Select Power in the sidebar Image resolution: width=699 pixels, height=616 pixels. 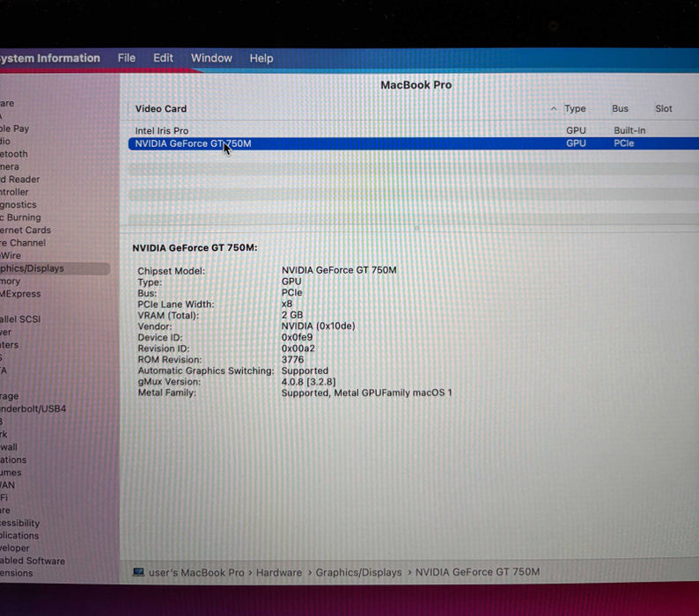(6, 332)
